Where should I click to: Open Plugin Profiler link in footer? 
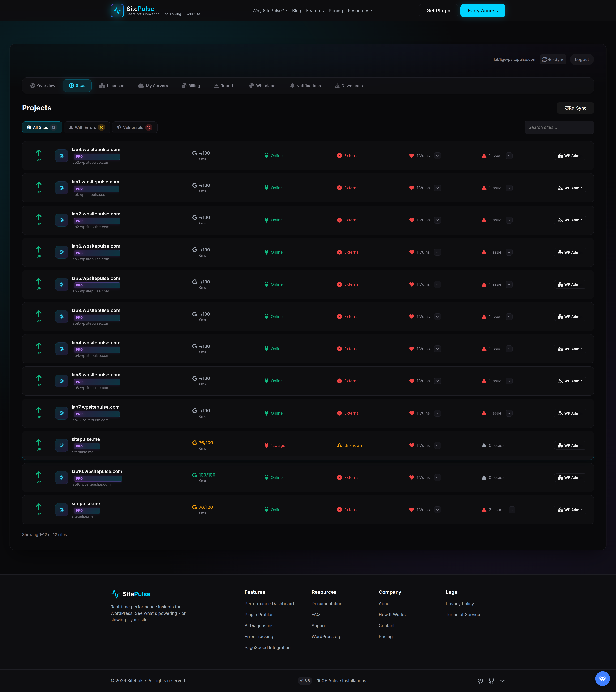tap(259, 615)
